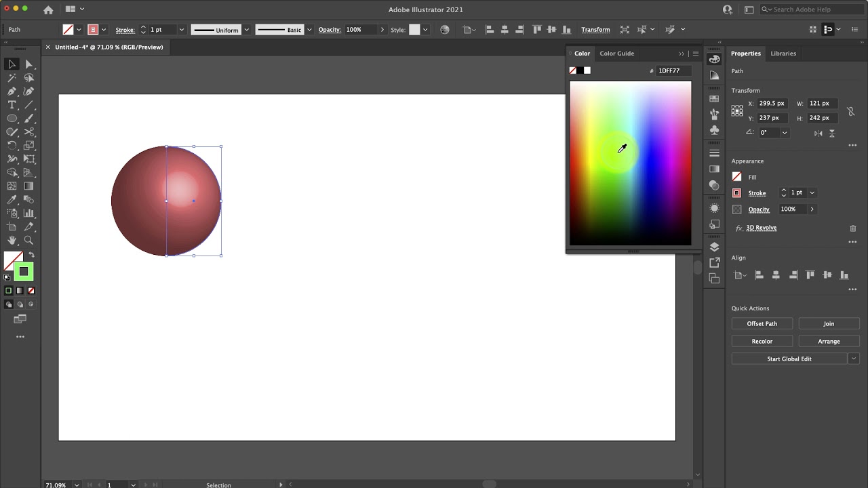
Task: Switch to the Libraries tab
Action: (x=783, y=54)
